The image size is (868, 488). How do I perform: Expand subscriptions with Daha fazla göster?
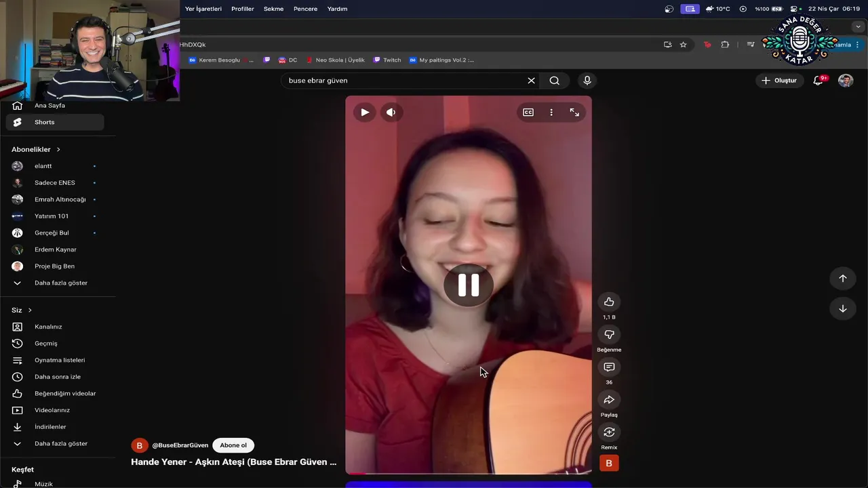pos(55,283)
